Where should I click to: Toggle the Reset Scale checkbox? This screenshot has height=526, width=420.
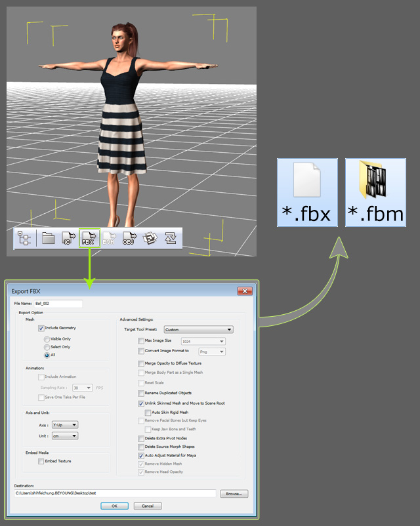click(x=141, y=383)
